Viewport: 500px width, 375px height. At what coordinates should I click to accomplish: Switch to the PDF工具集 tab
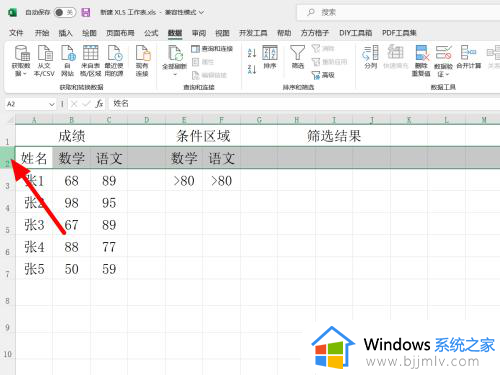[x=399, y=33]
